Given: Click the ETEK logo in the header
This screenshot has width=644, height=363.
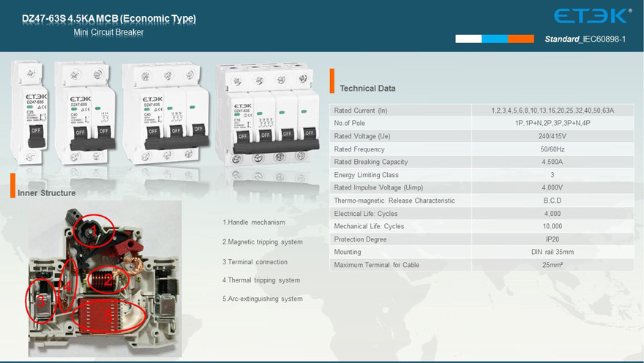Looking at the screenshot, I should [593, 16].
